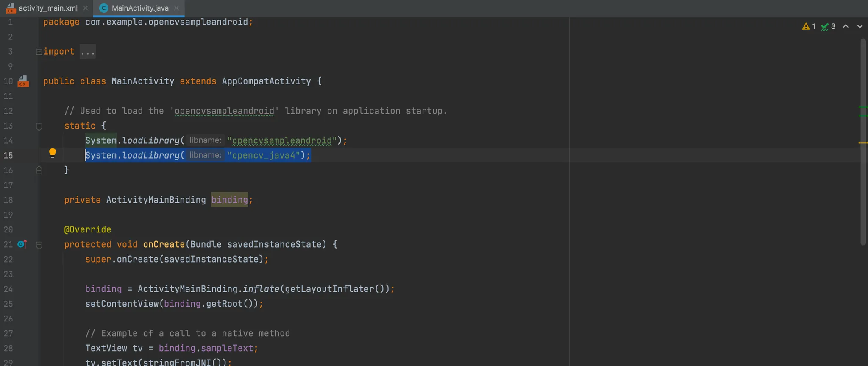Select the MainActivity.java tab
868x366 pixels.
pyautogui.click(x=140, y=8)
